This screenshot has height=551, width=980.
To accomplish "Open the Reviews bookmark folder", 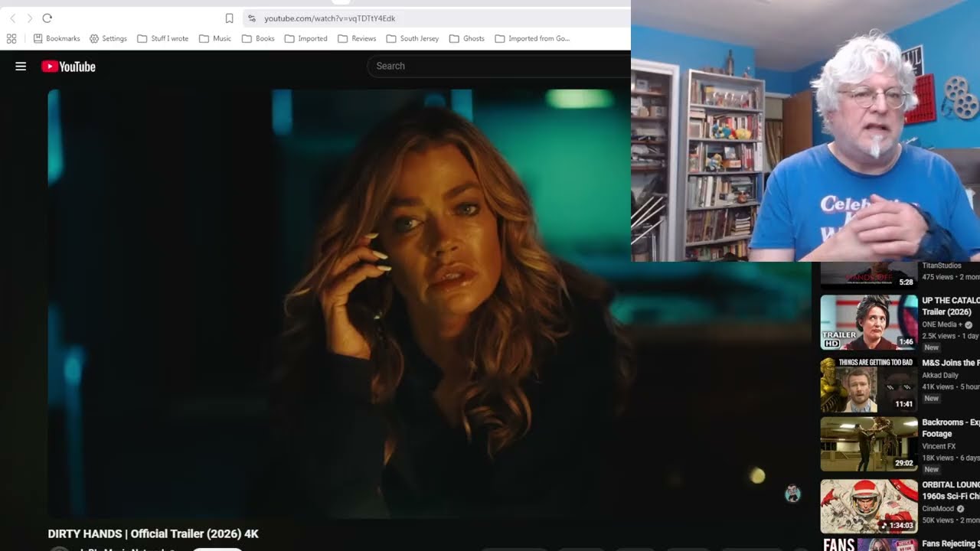I will (x=357, y=38).
